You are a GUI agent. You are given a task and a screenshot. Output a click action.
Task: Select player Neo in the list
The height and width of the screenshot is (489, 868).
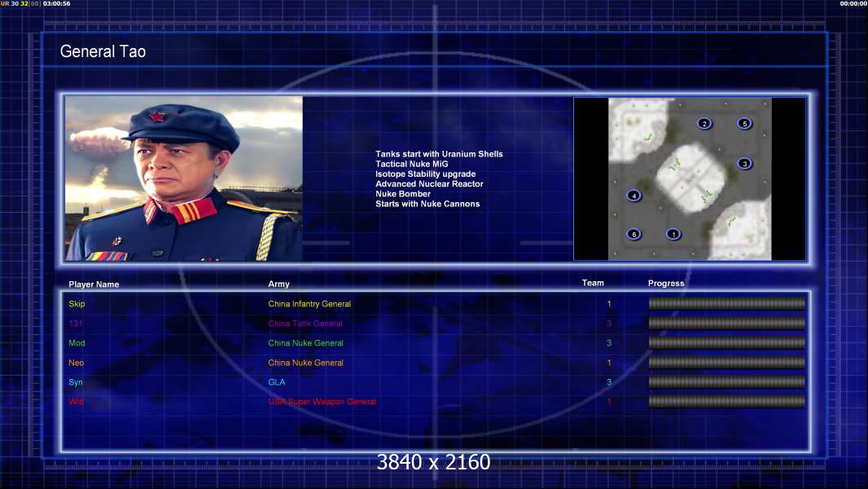[77, 363]
